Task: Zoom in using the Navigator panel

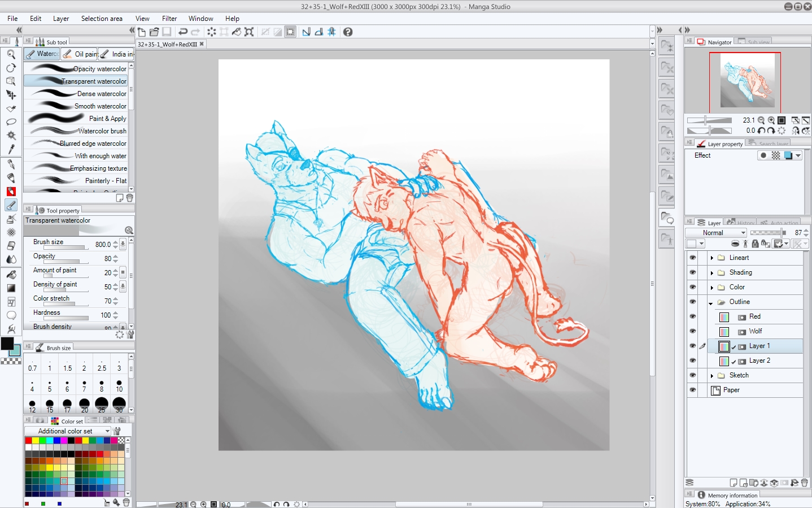Action: tap(771, 120)
